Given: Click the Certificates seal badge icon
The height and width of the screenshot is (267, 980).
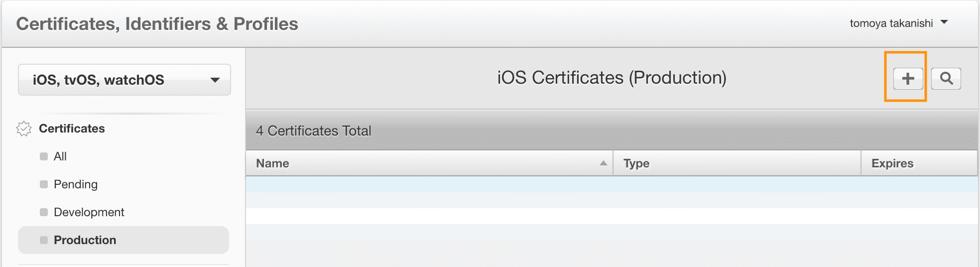Looking at the screenshot, I should [24, 129].
